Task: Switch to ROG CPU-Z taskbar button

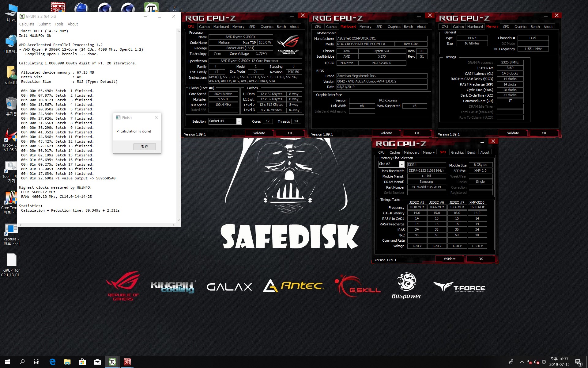Action: (127, 362)
